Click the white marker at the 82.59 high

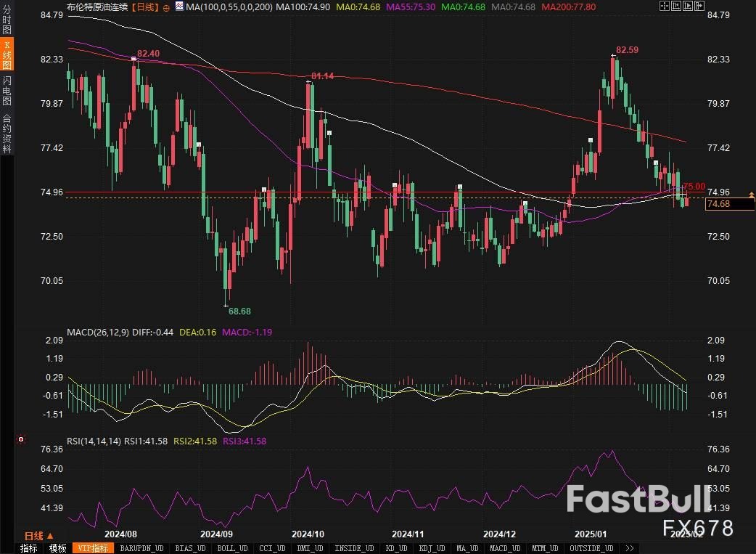pyautogui.click(x=614, y=56)
